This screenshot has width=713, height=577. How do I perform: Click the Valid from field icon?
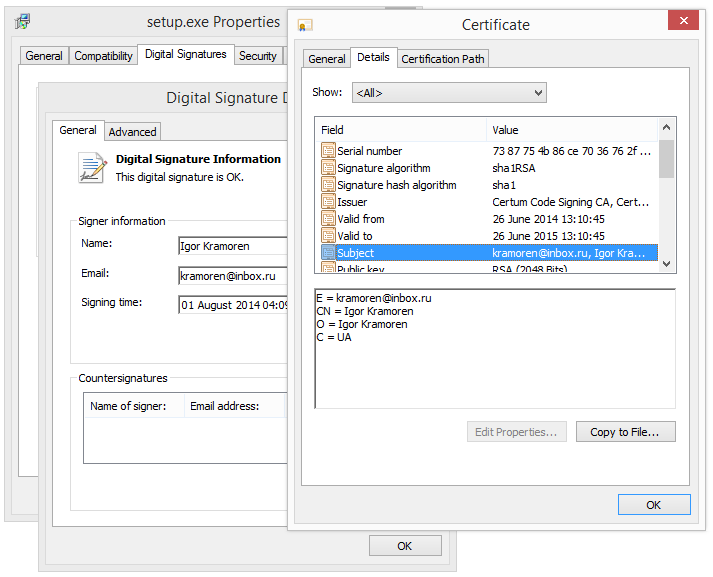[x=328, y=219]
